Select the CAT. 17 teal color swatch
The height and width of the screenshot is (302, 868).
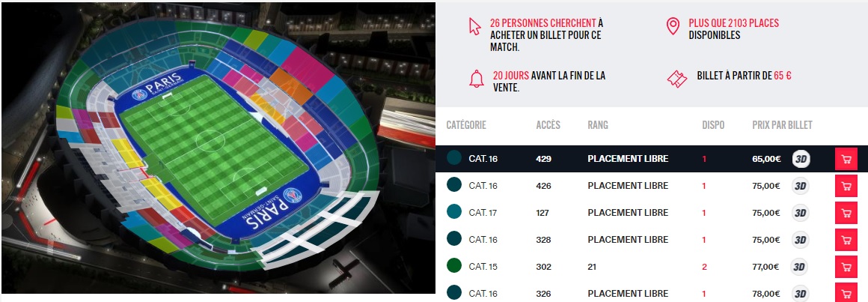click(x=453, y=213)
